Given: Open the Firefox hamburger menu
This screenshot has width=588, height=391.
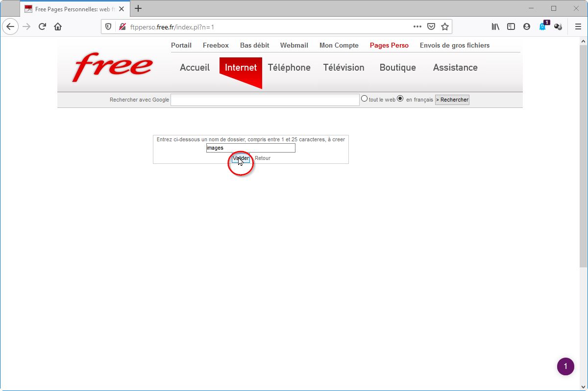Looking at the screenshot, I should (578, 26).
